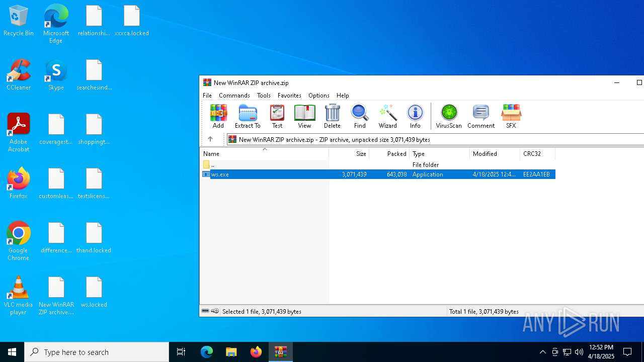
Task: Open the Find magnifier tool
Action: pyautogui.click(x=360, y=117)
